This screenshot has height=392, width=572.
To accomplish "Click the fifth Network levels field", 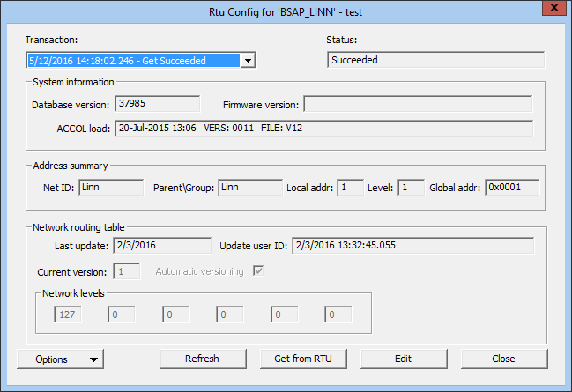I will (284, 314).
